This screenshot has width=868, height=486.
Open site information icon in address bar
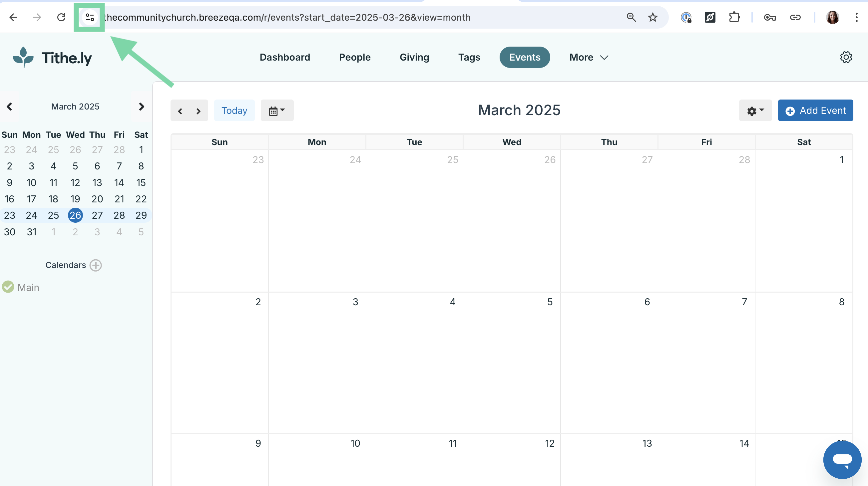pyautogui.click(x=90, y=17)
